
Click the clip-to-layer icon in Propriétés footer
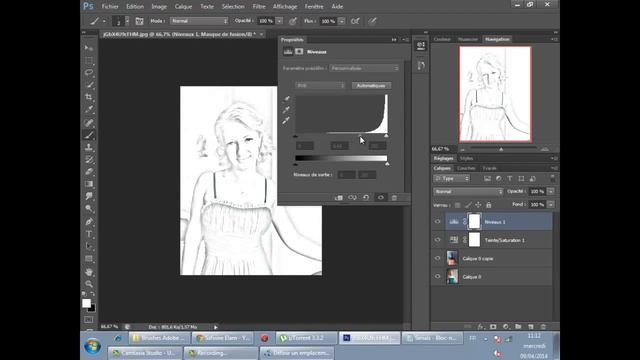coord(339,198)
